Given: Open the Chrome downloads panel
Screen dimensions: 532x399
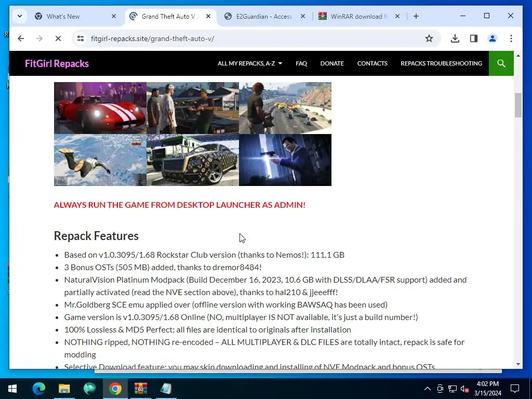Looking at the screenshot, I should [455, 38].
